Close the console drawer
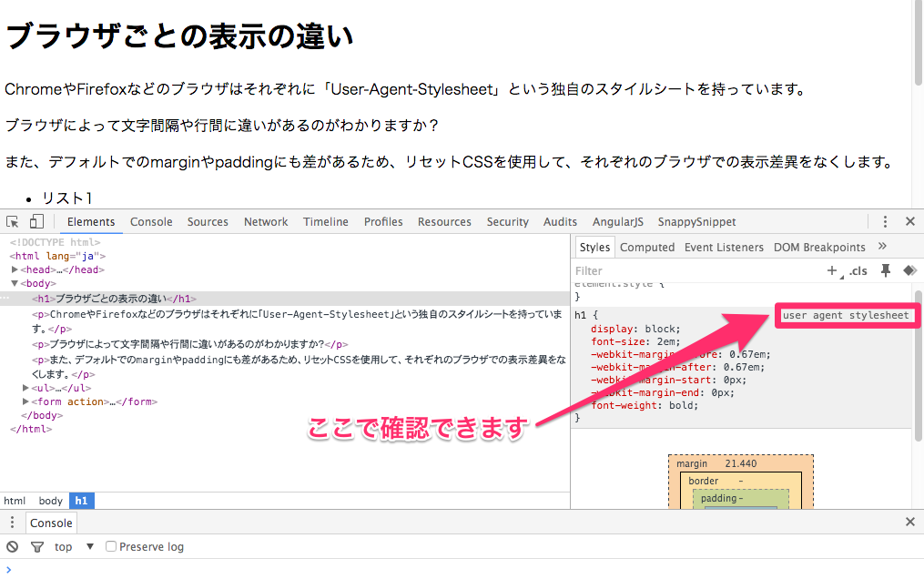924x579 pixels. pos(909,523)
